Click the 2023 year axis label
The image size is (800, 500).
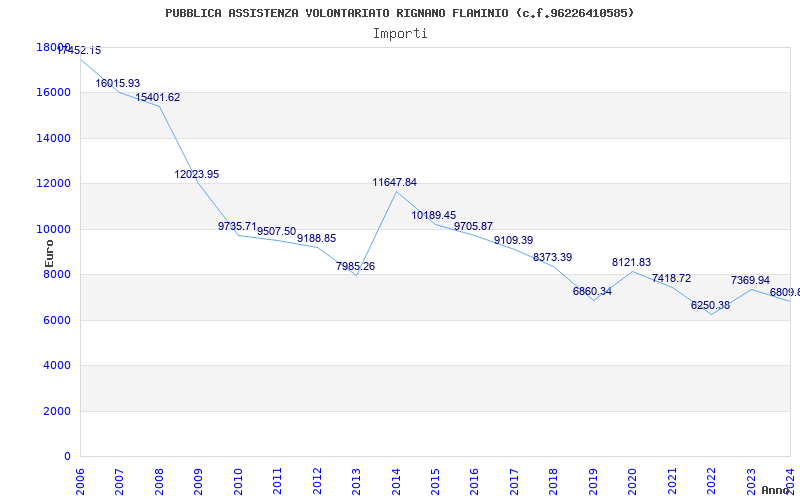point(751,480)
